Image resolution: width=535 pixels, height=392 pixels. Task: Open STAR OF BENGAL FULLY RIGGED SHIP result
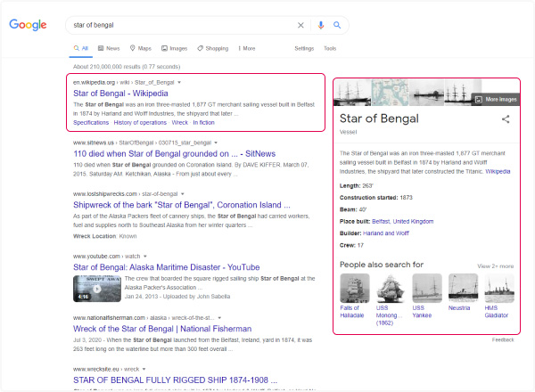[175, 380]
